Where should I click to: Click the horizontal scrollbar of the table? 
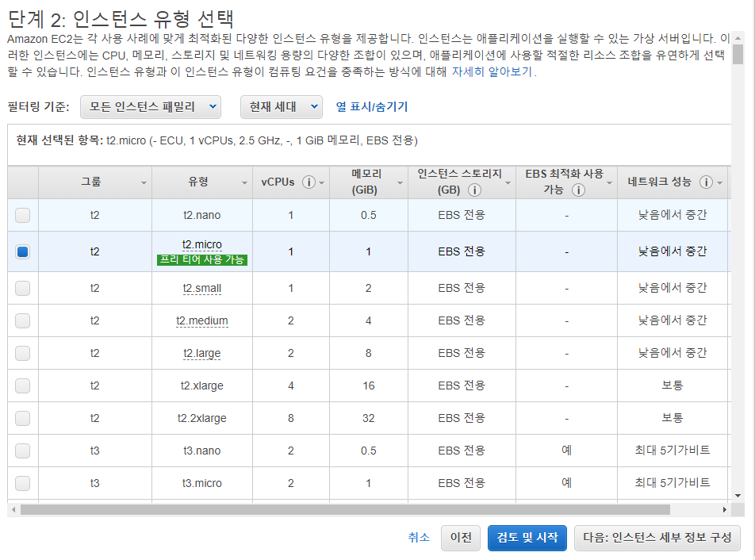345,509
